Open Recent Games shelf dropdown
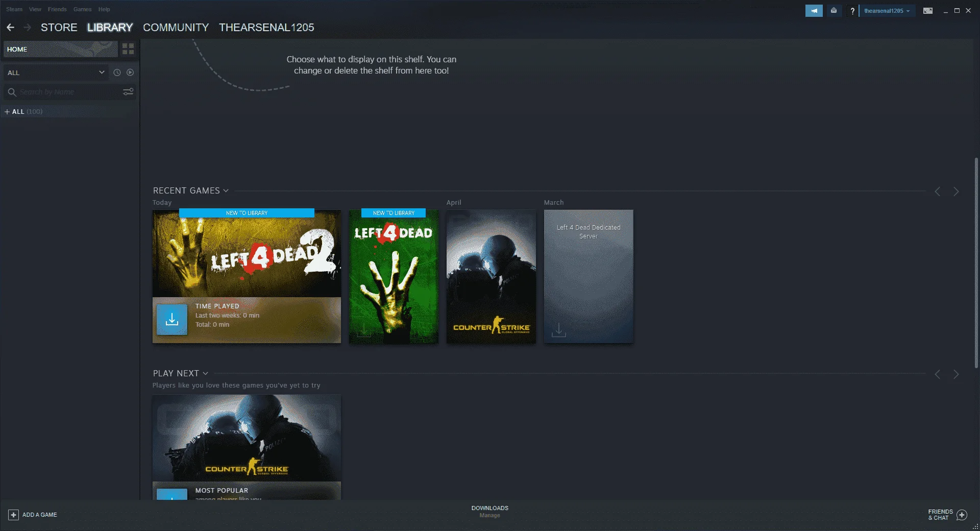This screenshot has width=980, height=531. coord(226,191)
